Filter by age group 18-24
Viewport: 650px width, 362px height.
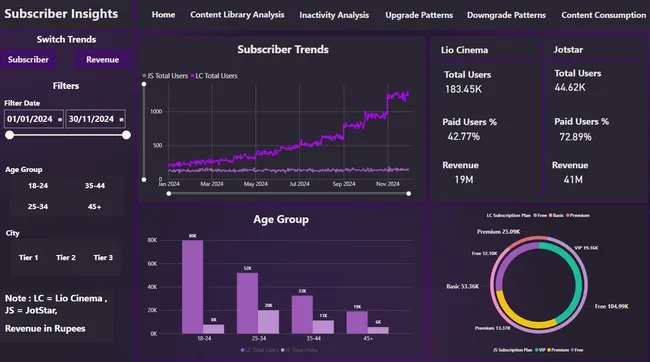[38, 186]
